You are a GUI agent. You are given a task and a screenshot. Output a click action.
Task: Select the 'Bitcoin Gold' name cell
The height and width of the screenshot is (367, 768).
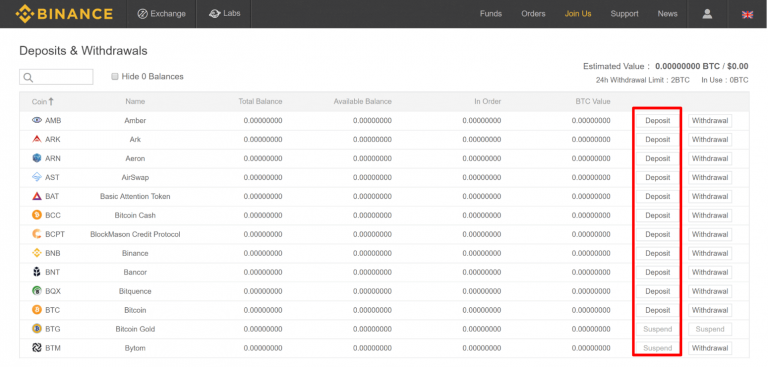135,329
